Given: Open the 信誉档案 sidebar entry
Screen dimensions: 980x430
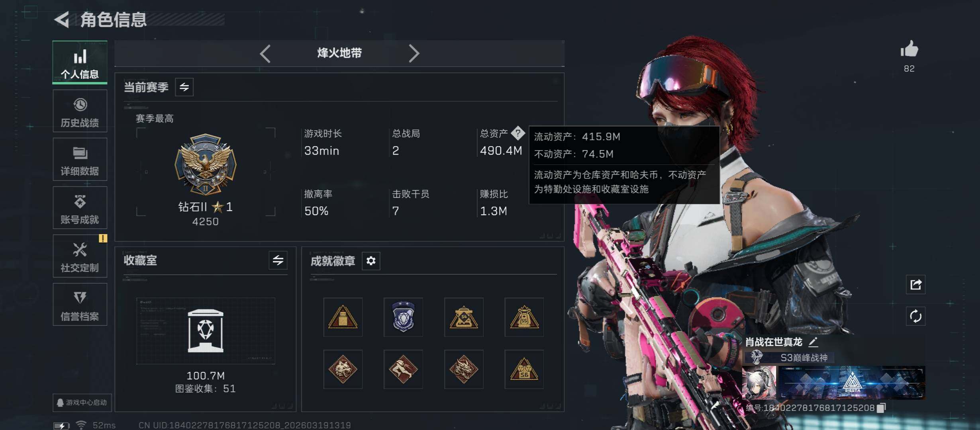Looking at the screenshot, I should (x=80, y=305).
